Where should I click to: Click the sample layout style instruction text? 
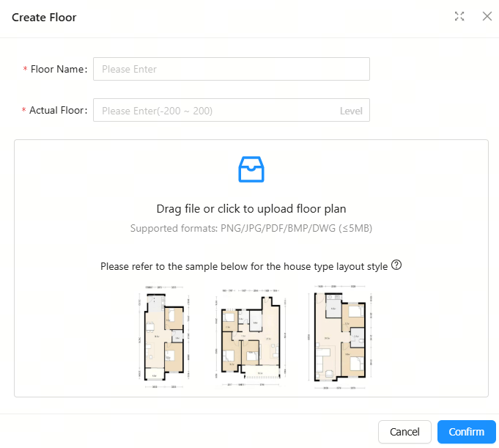pos(244,266)
